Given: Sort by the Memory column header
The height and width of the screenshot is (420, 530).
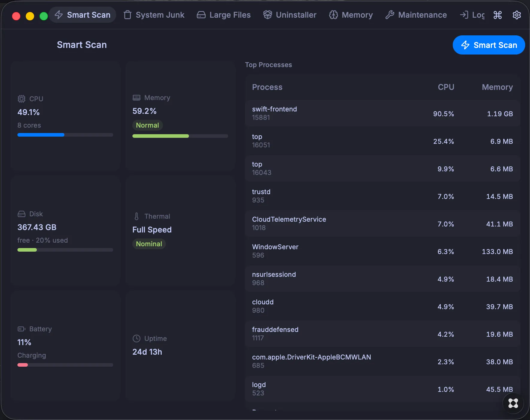Looking at the screenshot, I should [497, 87].
